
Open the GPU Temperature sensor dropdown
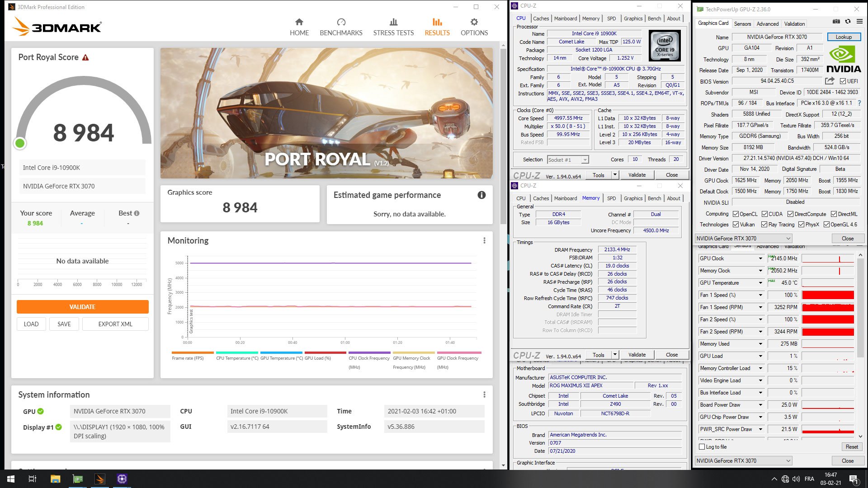pos(760,283)
